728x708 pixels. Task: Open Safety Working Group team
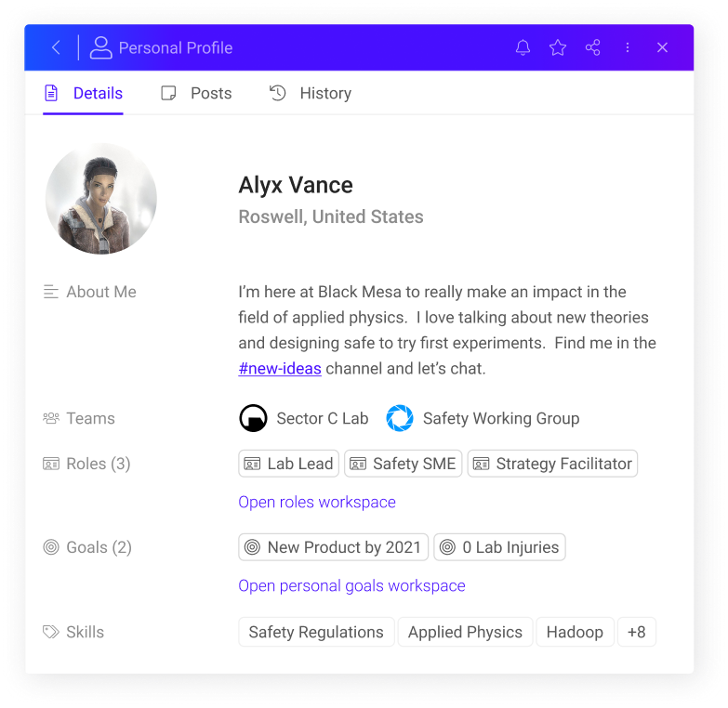tap(501, 418)
